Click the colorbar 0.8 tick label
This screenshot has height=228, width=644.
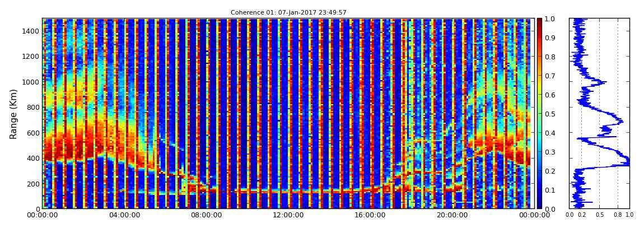(x=549, y=57)
